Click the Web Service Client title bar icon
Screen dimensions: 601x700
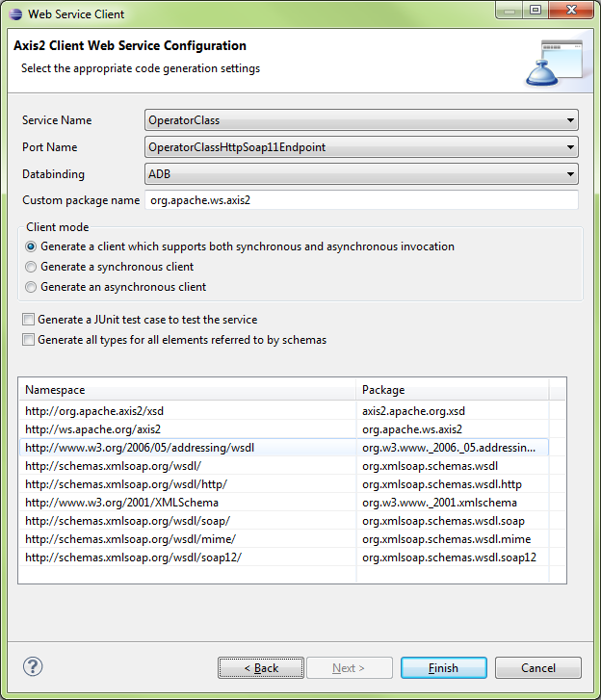pos(13,14)
